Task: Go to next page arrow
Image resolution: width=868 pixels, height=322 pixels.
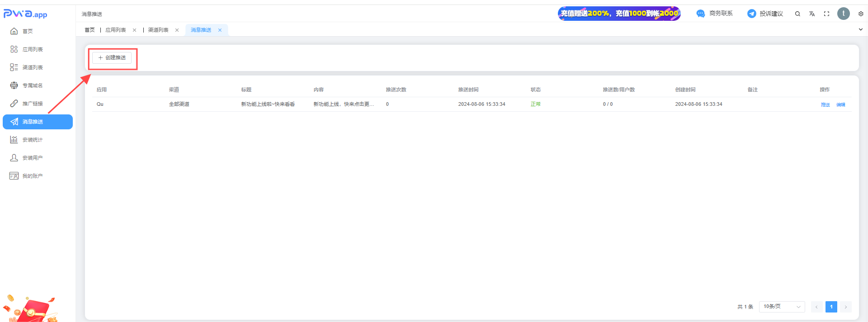Action: click(845, 307)
